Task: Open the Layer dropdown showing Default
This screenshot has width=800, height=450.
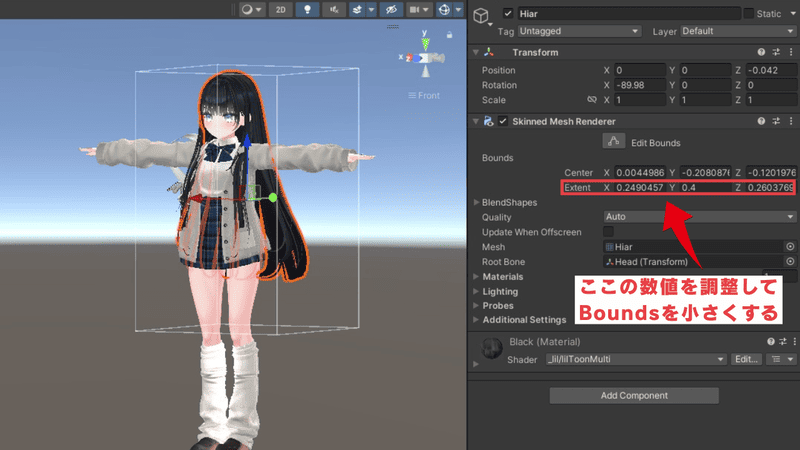Action: pos(733,31)
